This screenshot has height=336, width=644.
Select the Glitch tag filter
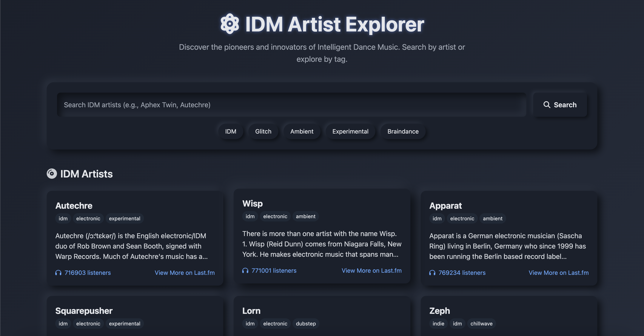click(263, 131)
